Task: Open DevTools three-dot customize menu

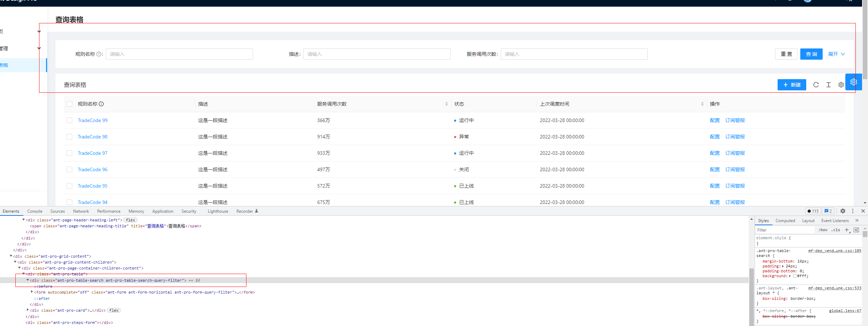Action: (853, 211)
